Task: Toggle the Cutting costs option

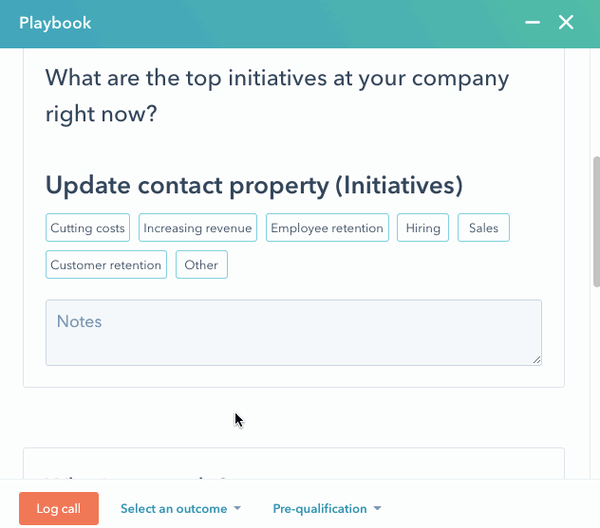Action: pyautogui.click(x=88, y=228)
